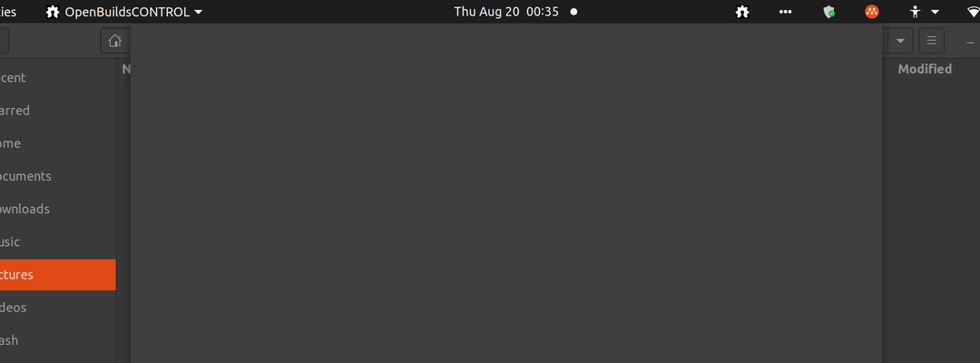Select the highlighted Pictures sidebar entry
Image resolution: width=980 pixels, height=363 pixels.
[57, 275]
